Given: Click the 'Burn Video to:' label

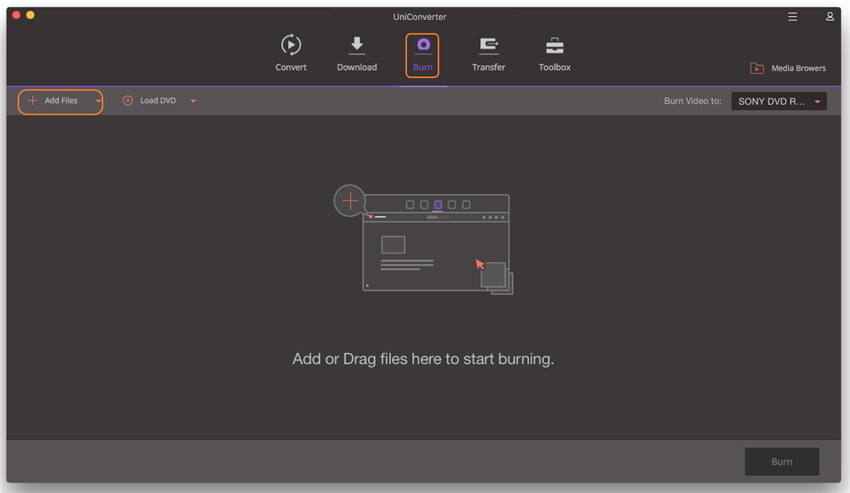Looking at the screenshot, I should [x=692, y=101].
